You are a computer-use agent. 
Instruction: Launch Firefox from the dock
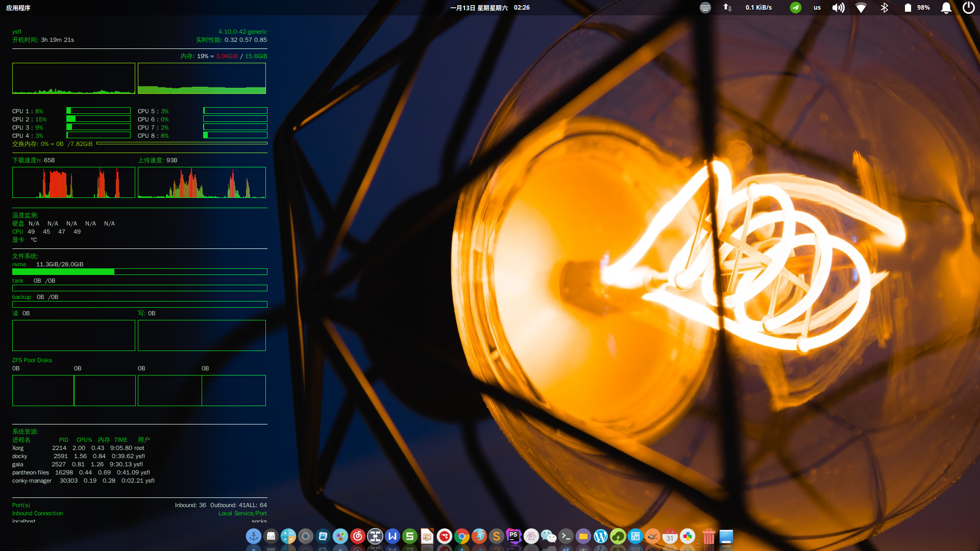(479, 536)
